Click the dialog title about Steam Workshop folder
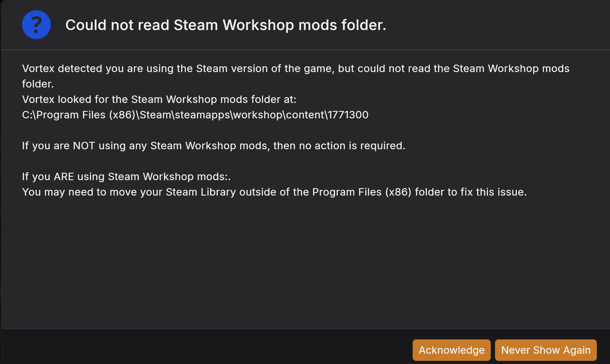This screenshot has width=610, height=364. click(x=226, y=25)
